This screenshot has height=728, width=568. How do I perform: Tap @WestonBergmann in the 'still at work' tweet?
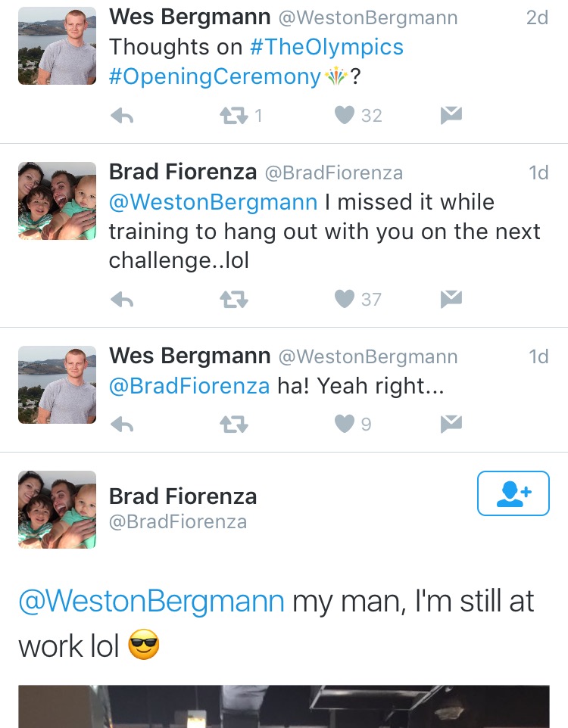[x=151, y=601]
